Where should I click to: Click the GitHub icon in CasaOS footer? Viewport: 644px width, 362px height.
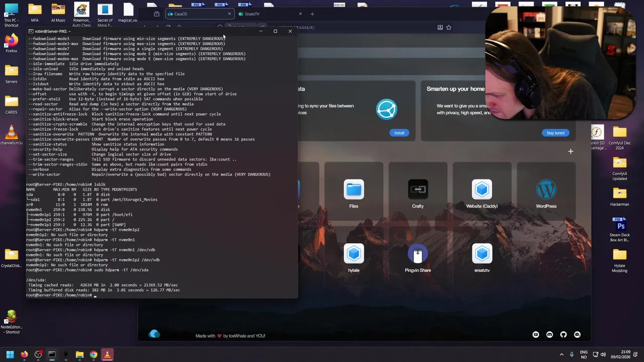tap(563, 335)
